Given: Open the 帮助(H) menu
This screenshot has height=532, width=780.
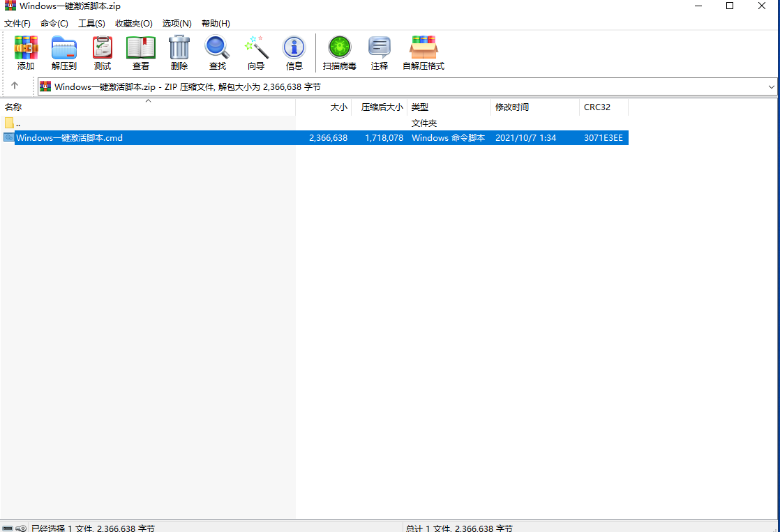Looking at the screenshot, I should [x=216, y=24].
